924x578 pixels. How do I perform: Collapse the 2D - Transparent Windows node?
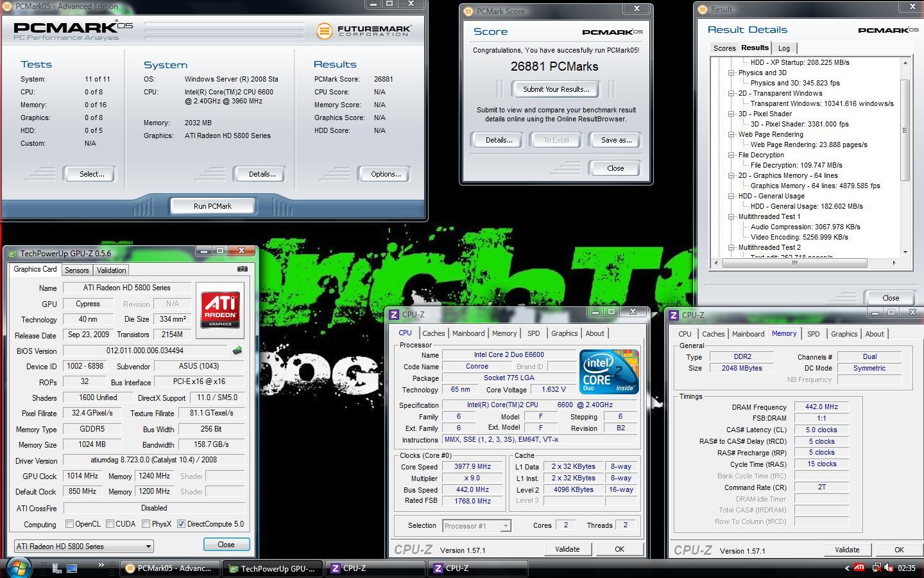point(731,93)
